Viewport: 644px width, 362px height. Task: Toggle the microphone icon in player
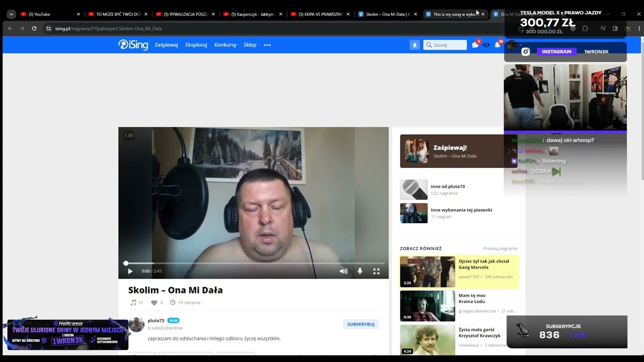tap(360, 271)
